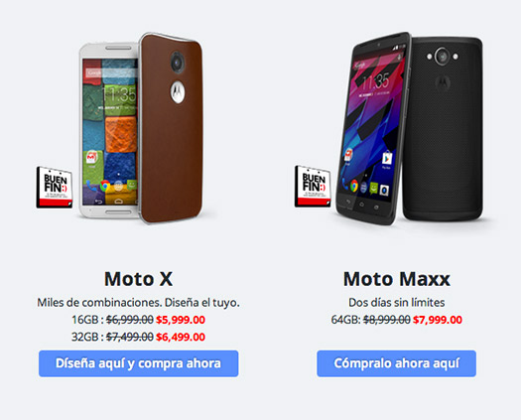521x420 pixels.
Task: Click the 'Cómpralo ahora aquí' button
Action: (396, 363)
